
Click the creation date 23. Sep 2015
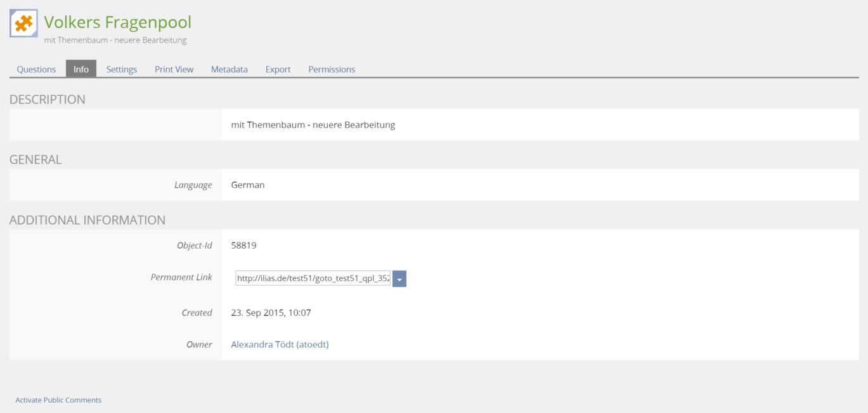(271, 313)
